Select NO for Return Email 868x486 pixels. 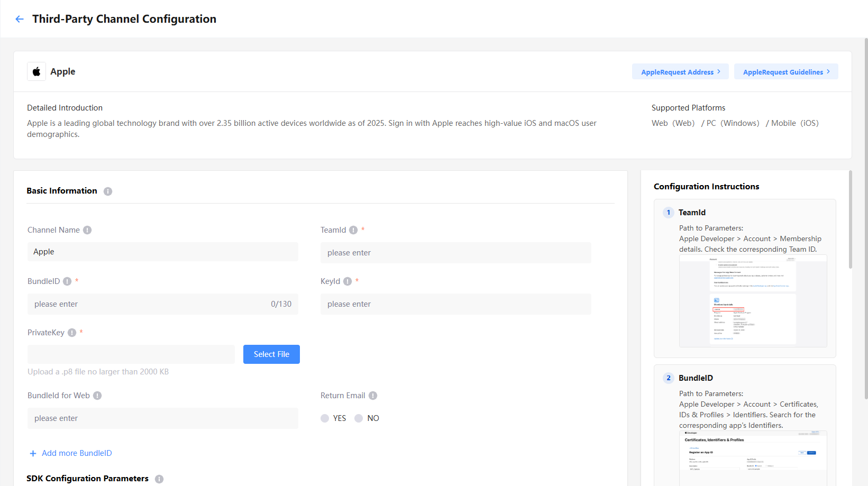coord(359,418)
